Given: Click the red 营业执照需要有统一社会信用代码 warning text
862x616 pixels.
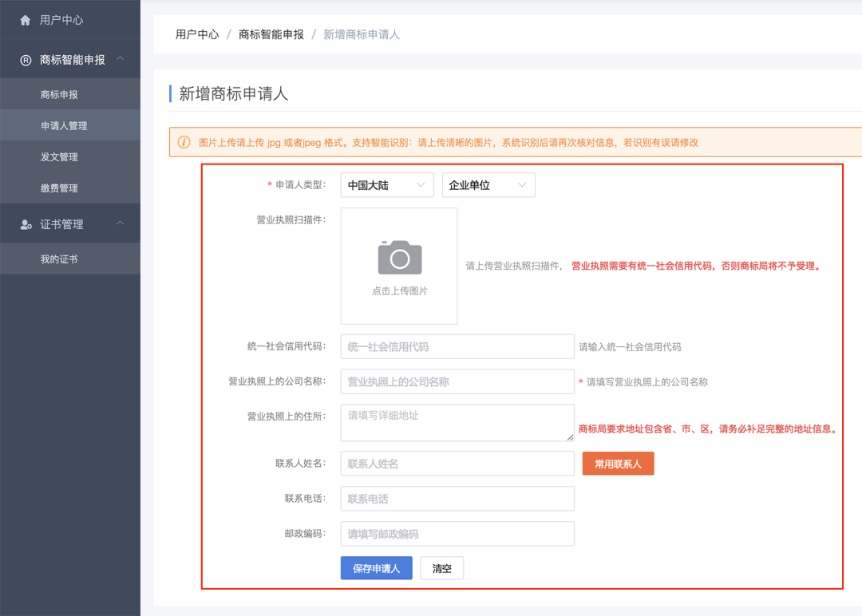Looking at the screenshot, I should pos(697,266).
